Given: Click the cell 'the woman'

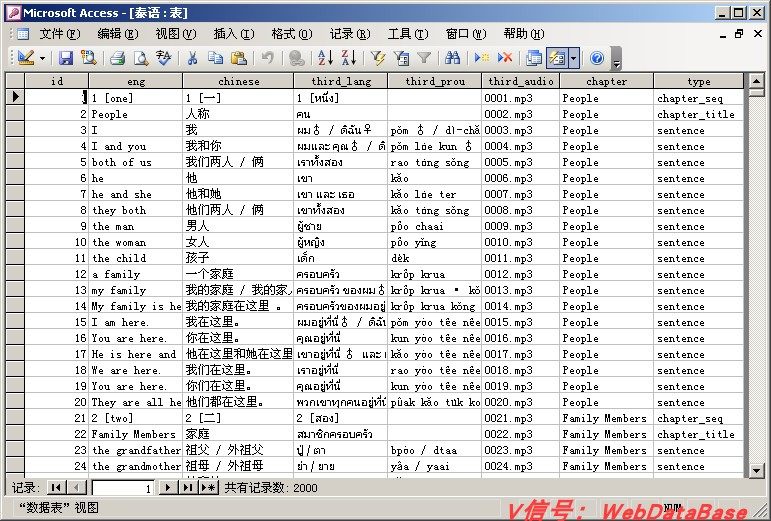Looking at the screenshot, I should click(136, 242).
